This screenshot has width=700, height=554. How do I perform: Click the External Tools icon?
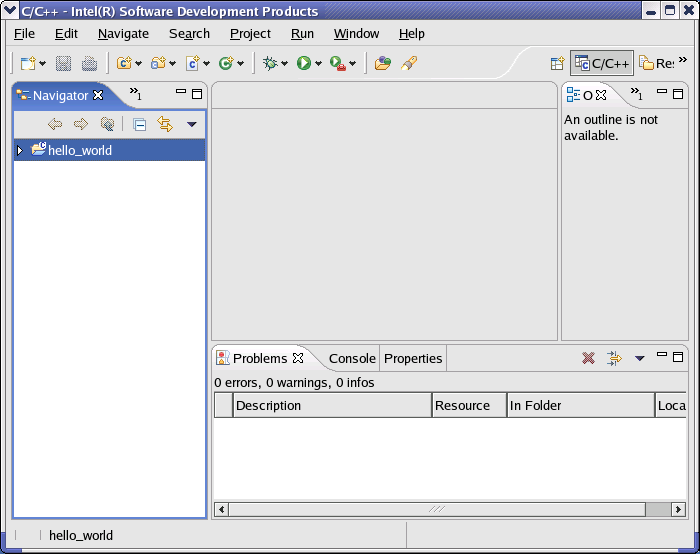click(338, 63)
